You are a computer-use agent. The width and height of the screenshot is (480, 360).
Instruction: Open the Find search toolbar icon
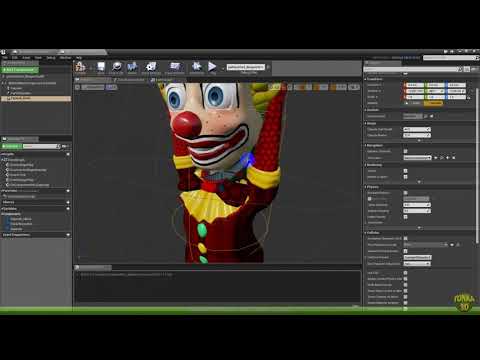pos(132,67)
